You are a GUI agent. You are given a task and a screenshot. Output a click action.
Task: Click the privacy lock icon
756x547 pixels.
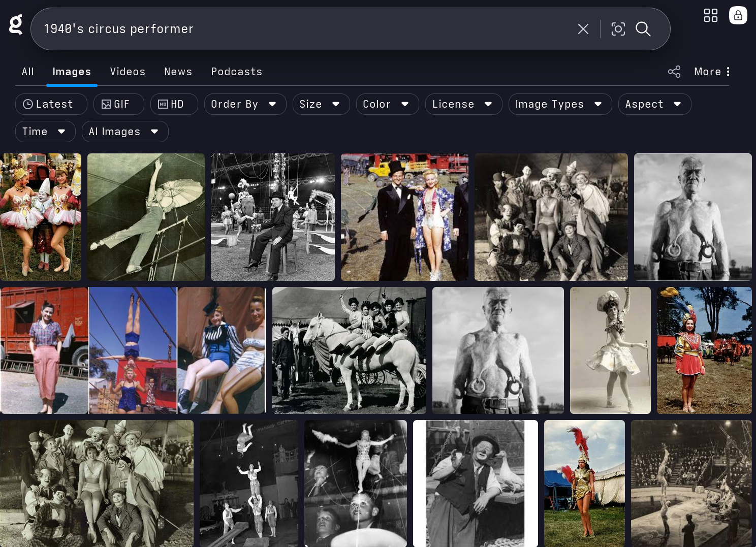click(738, 15)
